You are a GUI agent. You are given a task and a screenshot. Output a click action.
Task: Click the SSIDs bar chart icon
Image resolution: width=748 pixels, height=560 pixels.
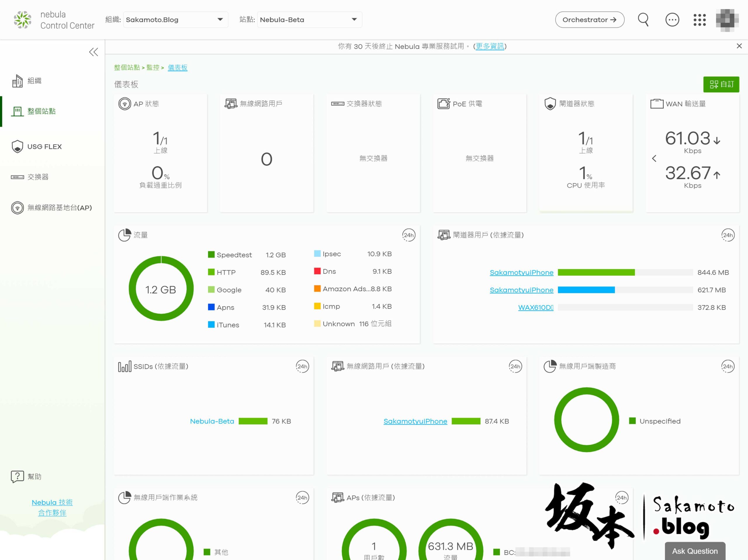point(124,366)
